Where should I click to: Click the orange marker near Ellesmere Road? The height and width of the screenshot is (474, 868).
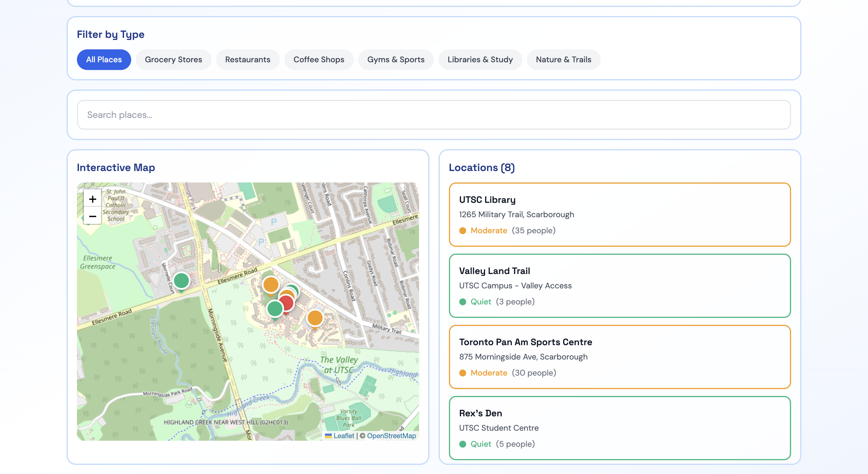coord(271,284)
